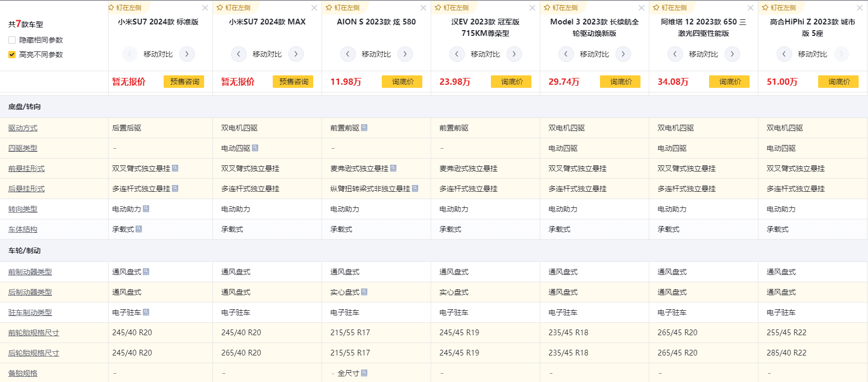Image resolution: width=868 pixels, height=382 pixels.
Task: Open the 前悬挂形式 parameter link
Action: [26, 168]
